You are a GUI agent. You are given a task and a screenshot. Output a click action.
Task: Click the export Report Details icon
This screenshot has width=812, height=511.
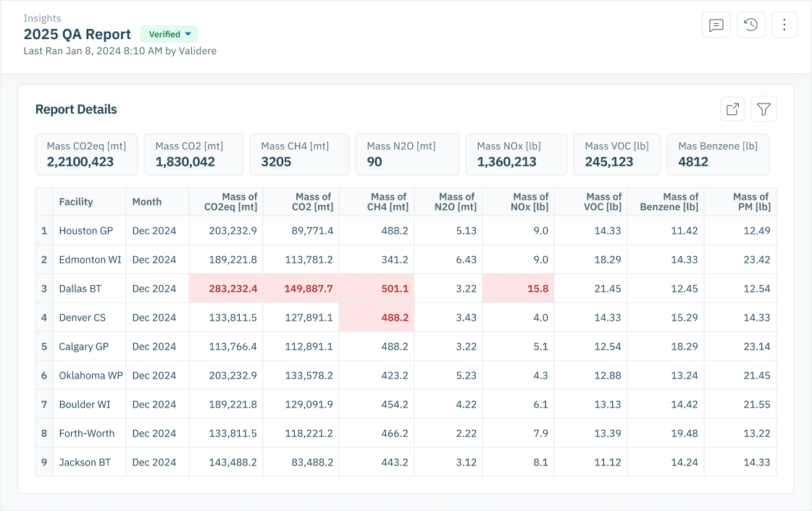732,109
